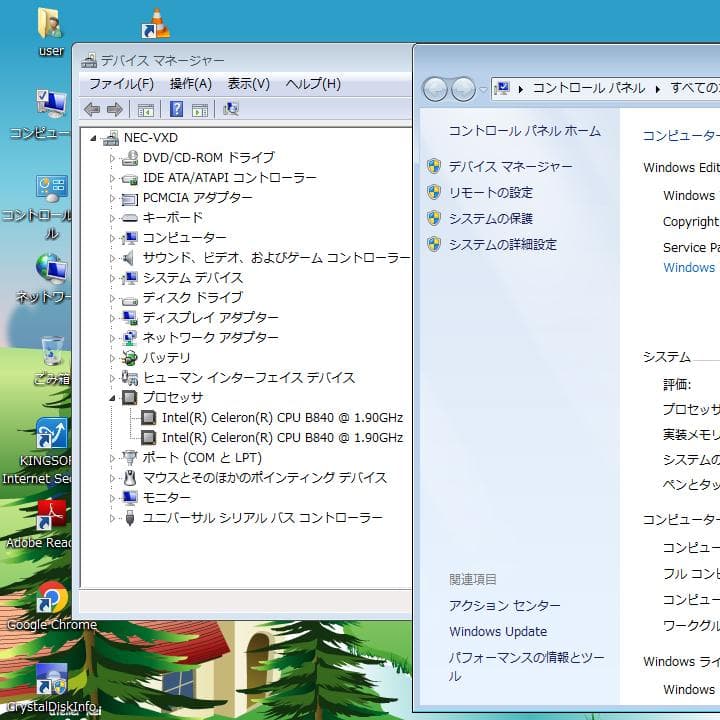Open リモートの設定 link
The height and width of the screenshot is (720, 720).
[x=491, y=192]
